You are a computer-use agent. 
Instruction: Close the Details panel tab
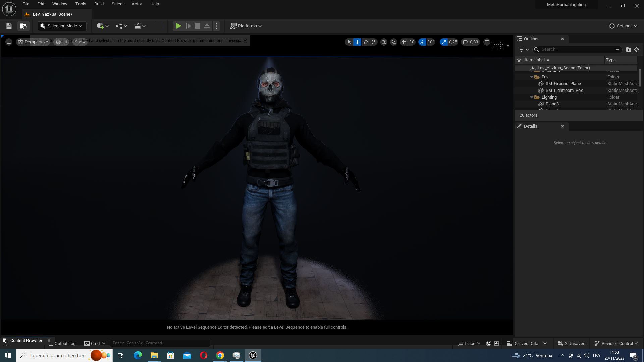coord(562,126)
